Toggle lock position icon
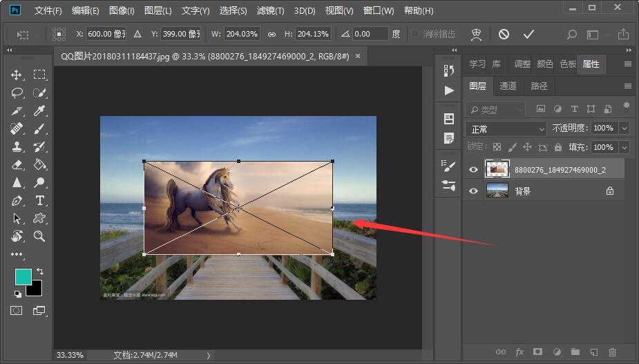This screenshot has height=364, width=639. [x=527, y=147]
